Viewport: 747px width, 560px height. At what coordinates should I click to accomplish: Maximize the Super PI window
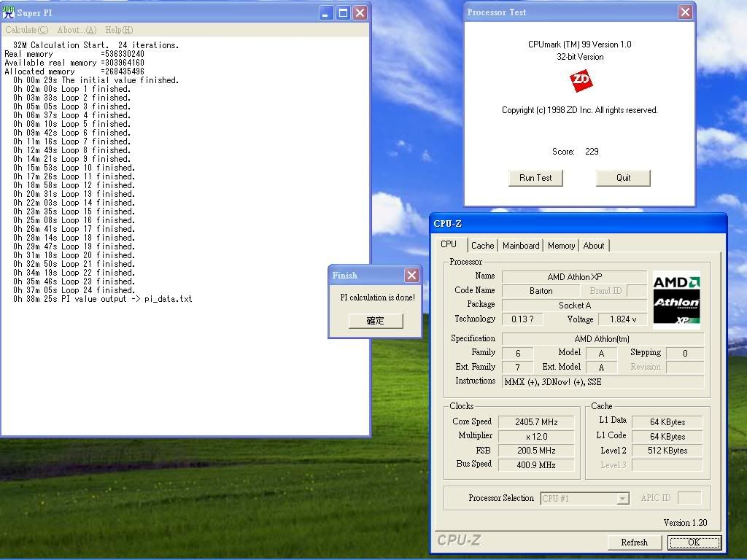click(343, 12)
